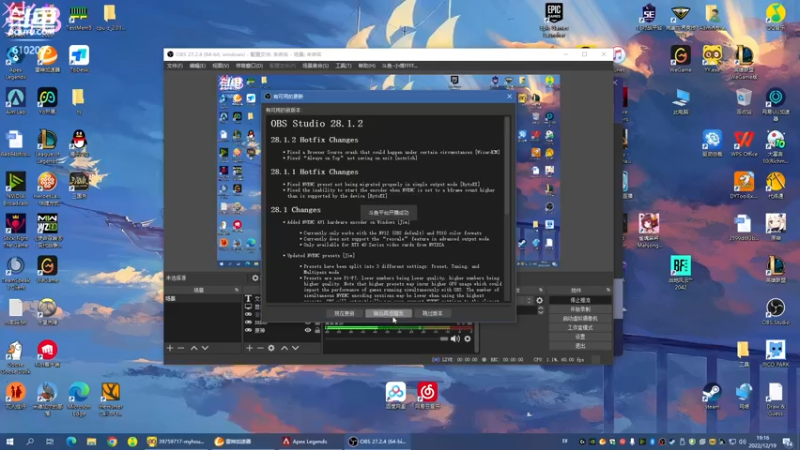Click the Stop Streaming button in controls
The height and width of the screenshot is (450, 800).
[580, 300]
